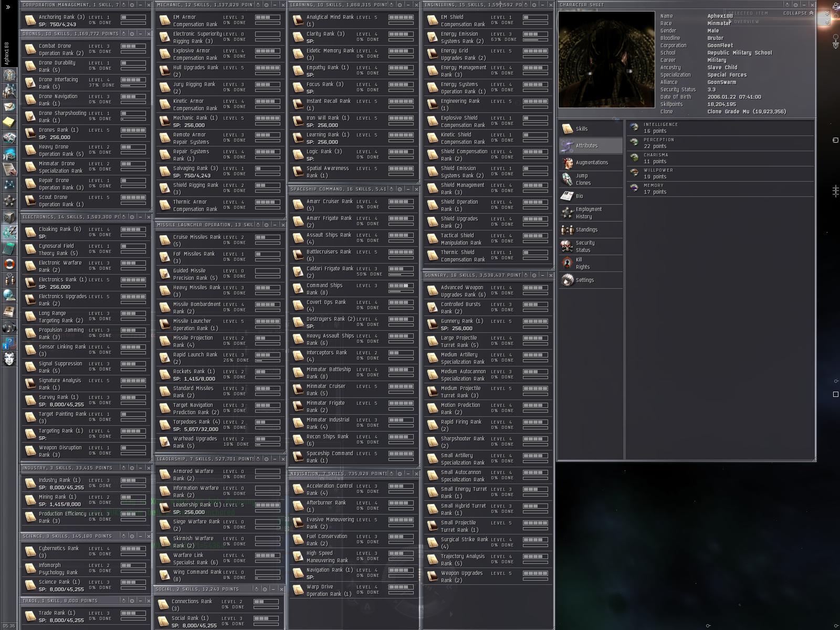Open the yellow notepad icon in sidebar
Image resolution: width=840 pixels, height=630 pixels.
tap(9, 122)
